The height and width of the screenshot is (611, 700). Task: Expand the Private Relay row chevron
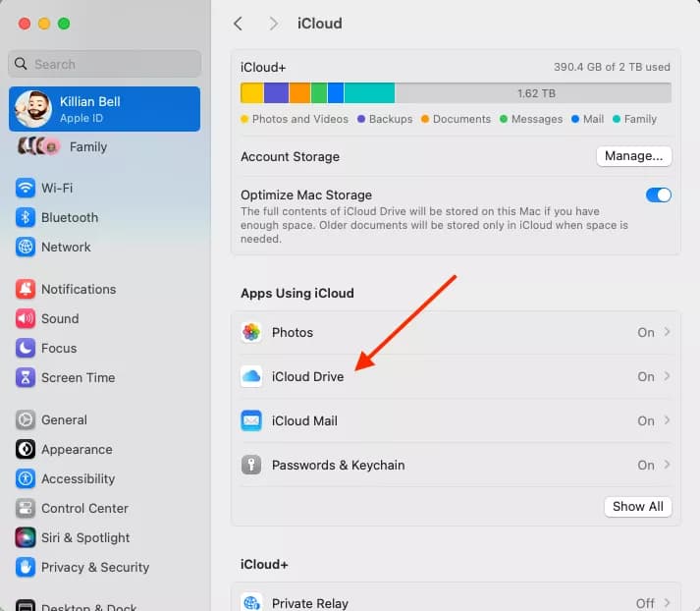point(667,603)
